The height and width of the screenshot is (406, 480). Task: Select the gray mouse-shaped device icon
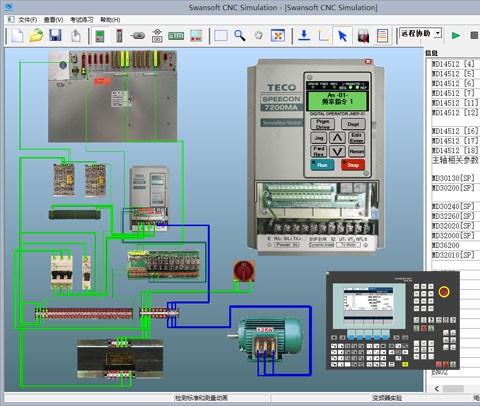tap(138, 35)
